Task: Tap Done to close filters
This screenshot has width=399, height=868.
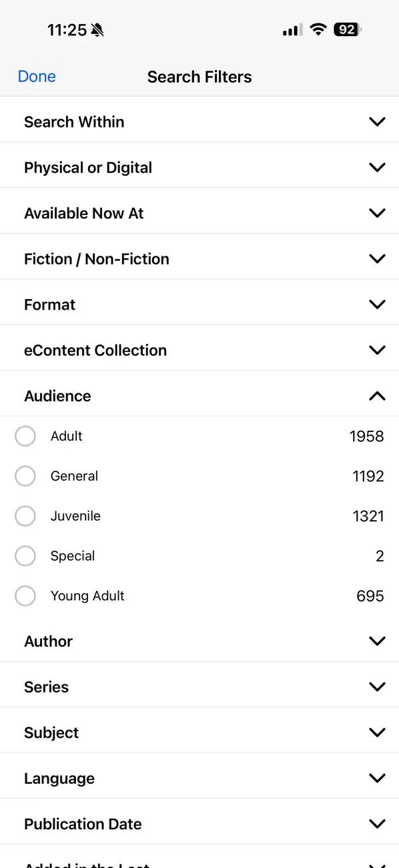Action: [37, 77]
